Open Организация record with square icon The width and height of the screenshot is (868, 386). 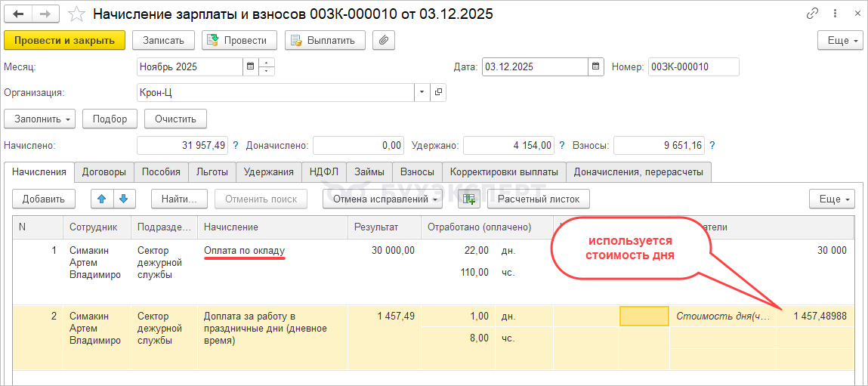coord(438,92)
